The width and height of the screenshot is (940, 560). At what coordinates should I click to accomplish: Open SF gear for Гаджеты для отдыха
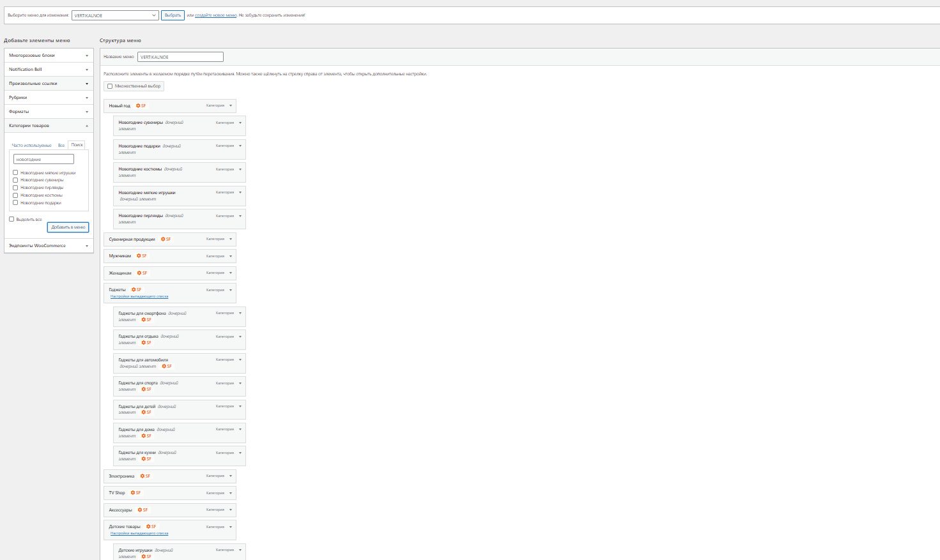click(x=146, y=343)
